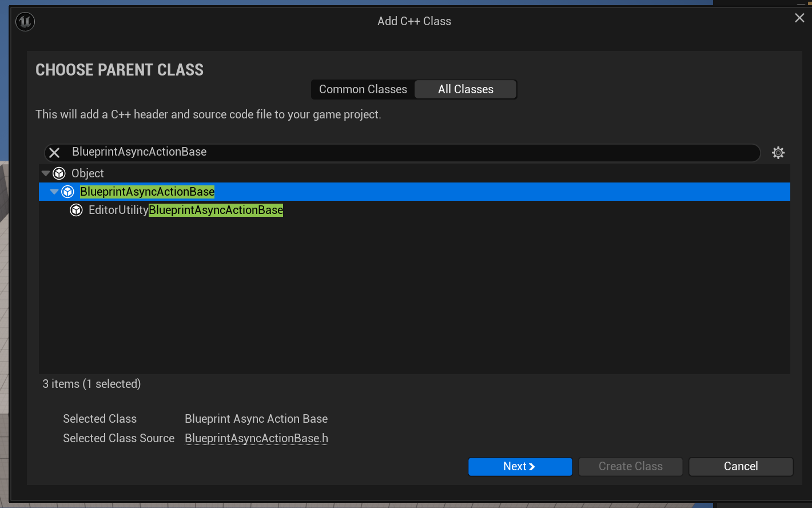Click Next to continue
Viewport: 812px width, 508px height.
pos(520,466)
